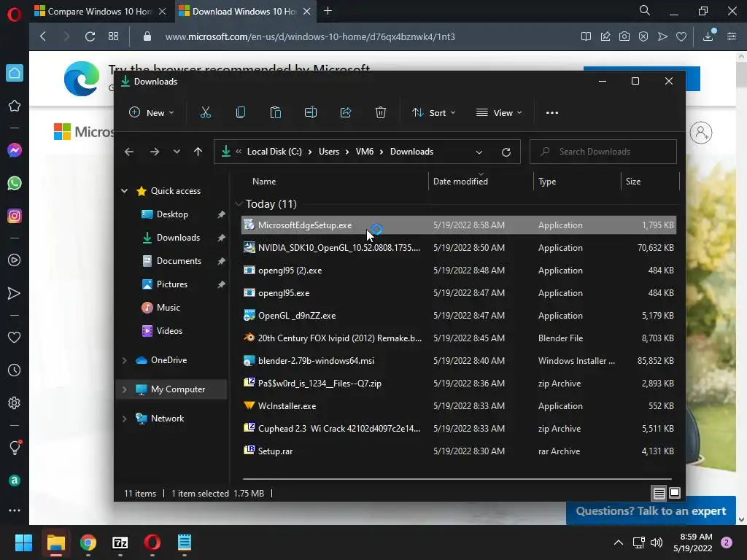Open a new Opera tab
747x560 pixels.
[x=328, y=11]
